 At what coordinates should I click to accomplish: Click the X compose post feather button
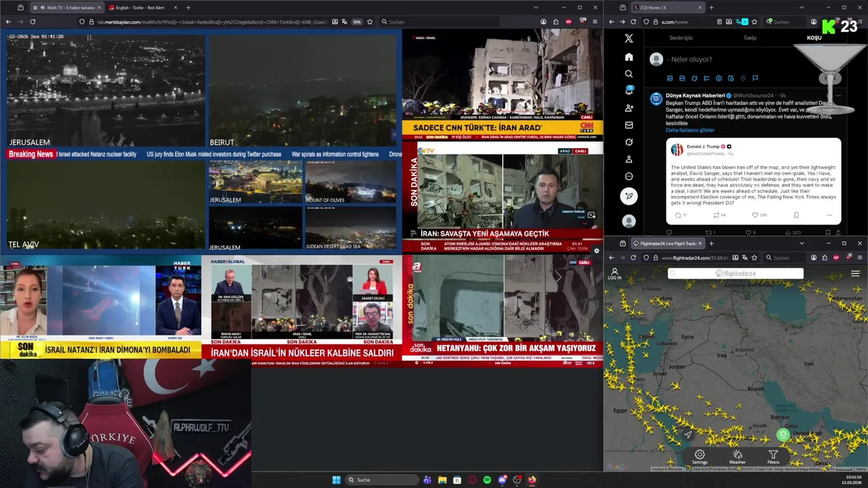(x=629, y=196)
